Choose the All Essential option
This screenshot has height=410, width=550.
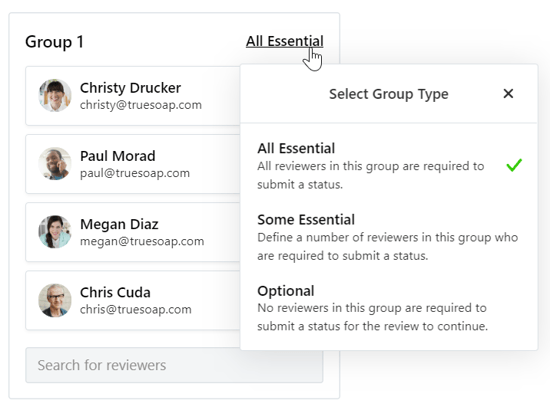(x=389, y=166)
